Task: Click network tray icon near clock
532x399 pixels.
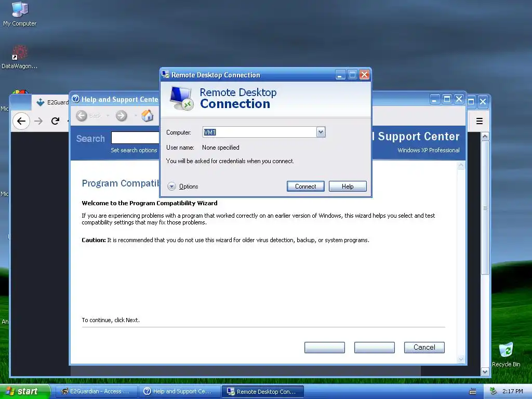Action: 494,391
